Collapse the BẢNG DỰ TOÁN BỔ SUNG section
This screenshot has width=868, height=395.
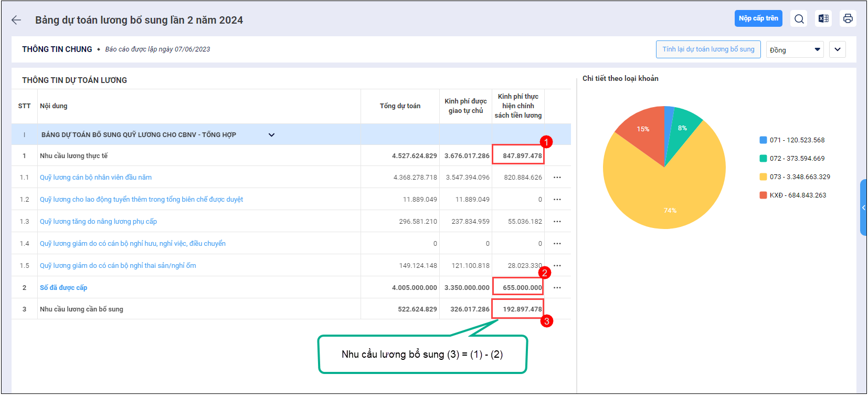271,135
